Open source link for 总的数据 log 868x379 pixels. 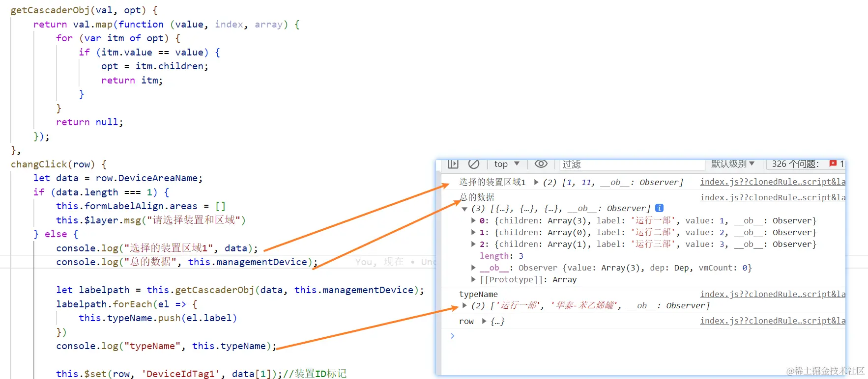[x=773, y=197]
